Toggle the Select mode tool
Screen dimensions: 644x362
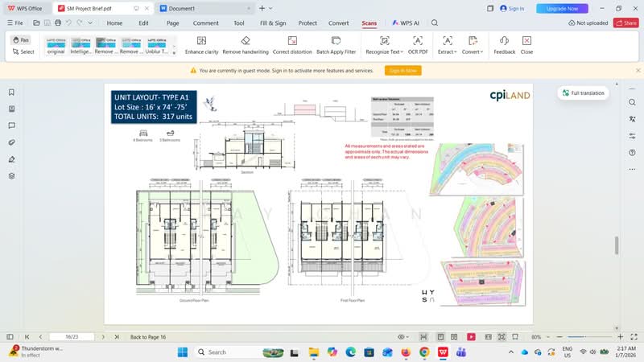[x=23, y=51]
